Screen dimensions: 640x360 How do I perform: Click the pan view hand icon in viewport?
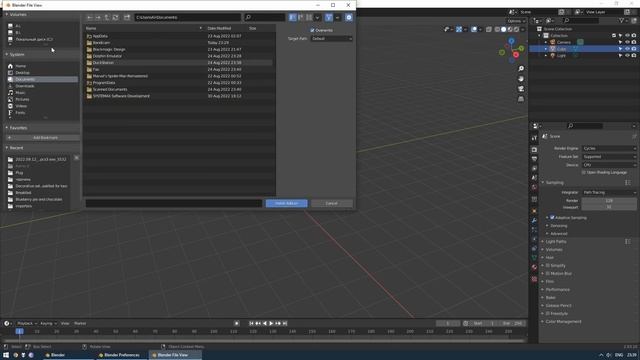click(x=521, y=79)
